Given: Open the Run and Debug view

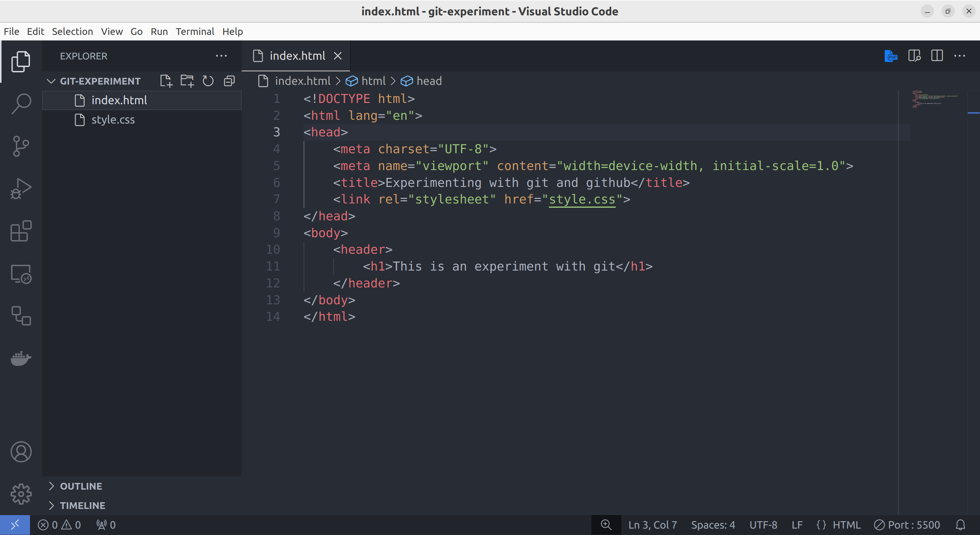Looking at the screenshot, I should tap(21, 188).
